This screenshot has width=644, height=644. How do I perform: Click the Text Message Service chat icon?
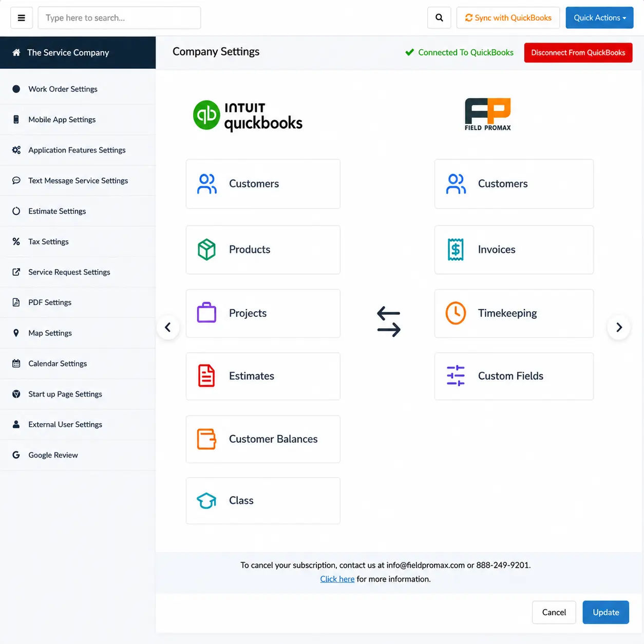coord(16,181)
